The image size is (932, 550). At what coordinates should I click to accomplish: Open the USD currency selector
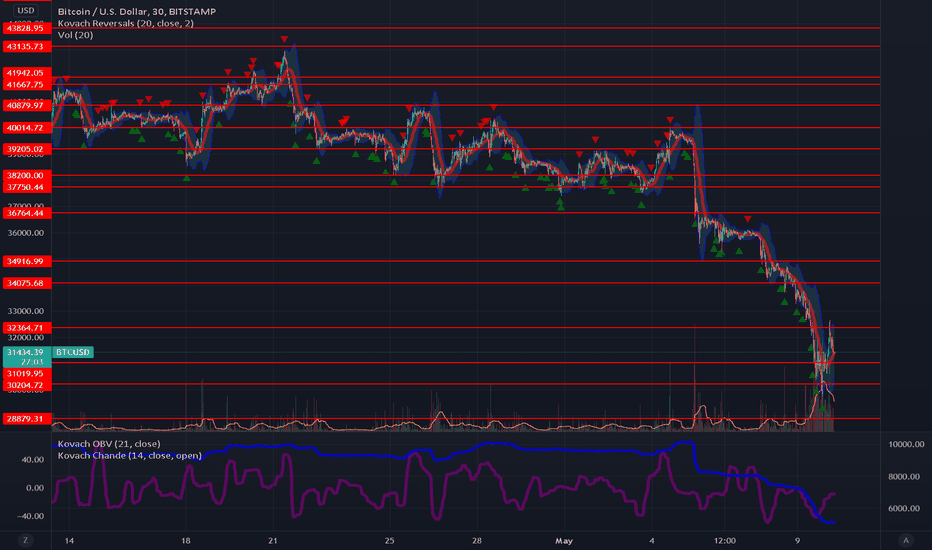pyautogui.click(x=25, y=10)
